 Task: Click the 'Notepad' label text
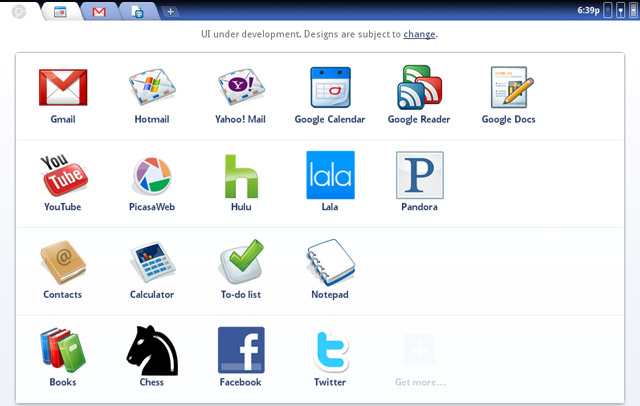[330, 295]
